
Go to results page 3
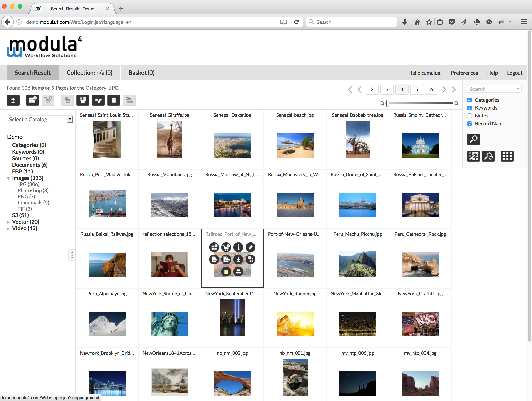(387, 89)
